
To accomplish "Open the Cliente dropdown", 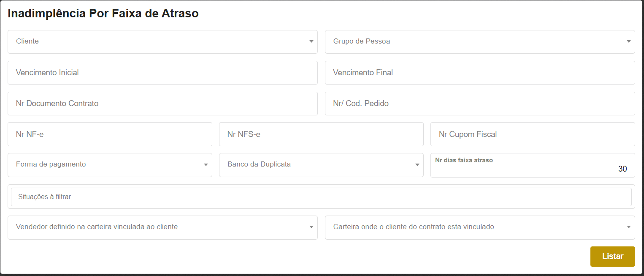I will (162, 42).
